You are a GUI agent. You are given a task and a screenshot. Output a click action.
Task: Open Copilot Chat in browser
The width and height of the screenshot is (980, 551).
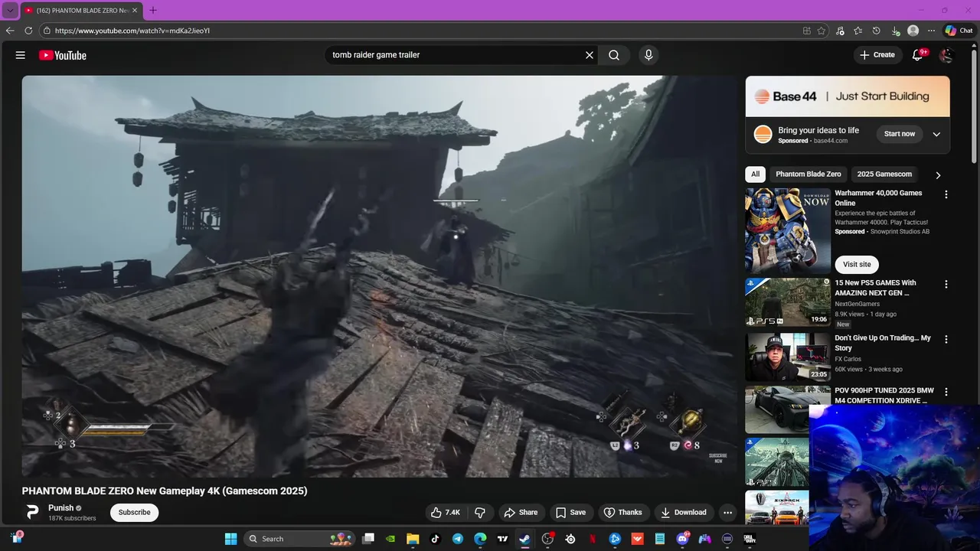click(959, 31)
